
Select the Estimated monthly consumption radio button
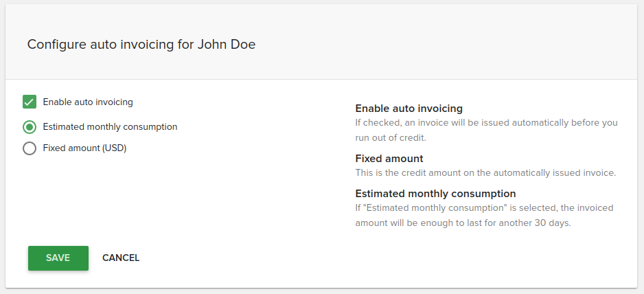pos(30,127)
